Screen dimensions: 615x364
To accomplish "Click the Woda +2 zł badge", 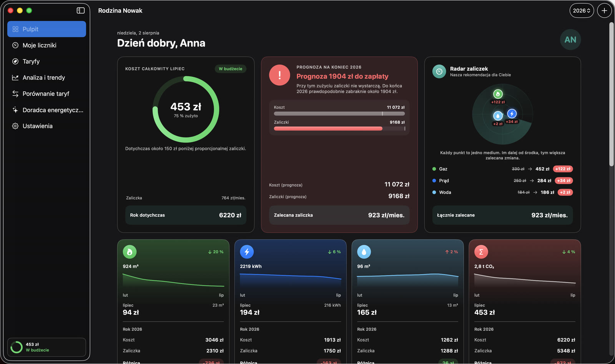I will (565, 192).
